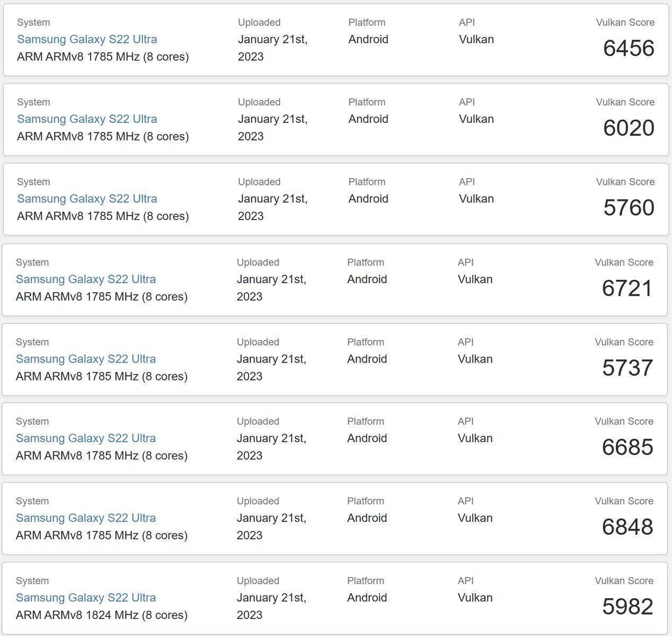Screen dimensions: 672x636
Task: Open Samsung Galaxy S22 Ultra link scoring 6685
Action: tap(86, 438)
